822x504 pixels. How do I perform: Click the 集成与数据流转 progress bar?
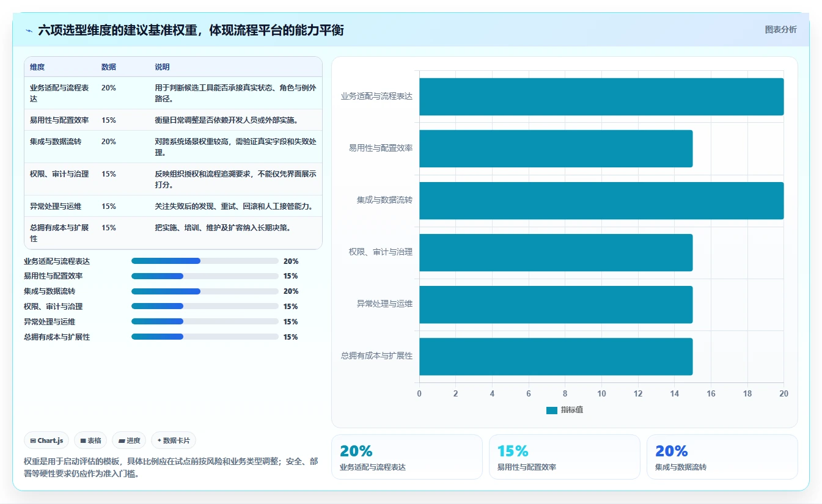[205, 291]
